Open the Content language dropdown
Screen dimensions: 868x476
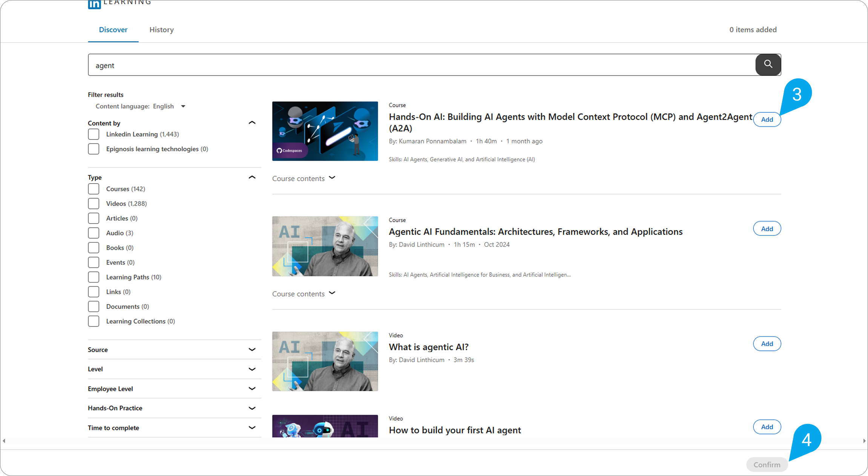183,106
